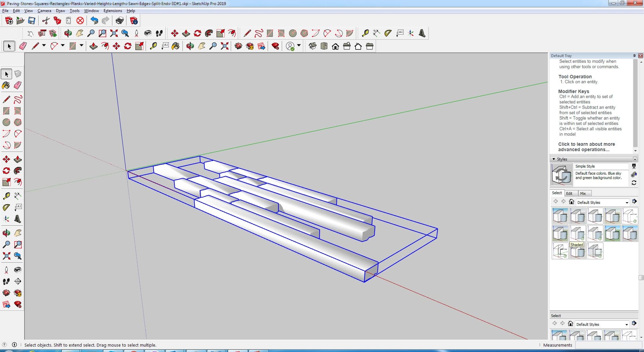
Task: Click the Undo arrow icon
Action: tap(94, 21)
